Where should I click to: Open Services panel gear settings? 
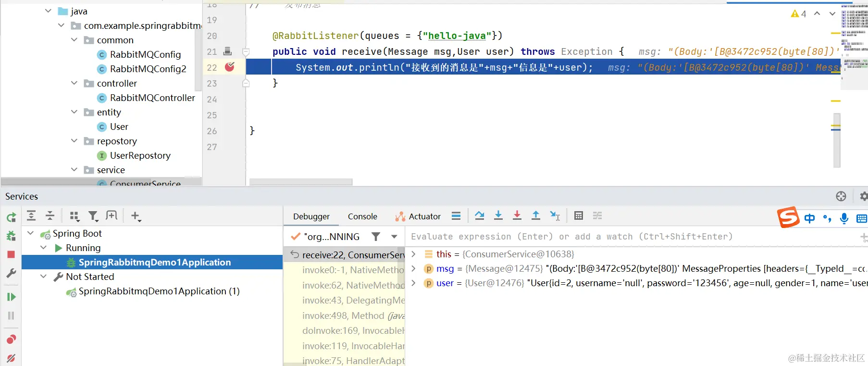tap(864, 196)
